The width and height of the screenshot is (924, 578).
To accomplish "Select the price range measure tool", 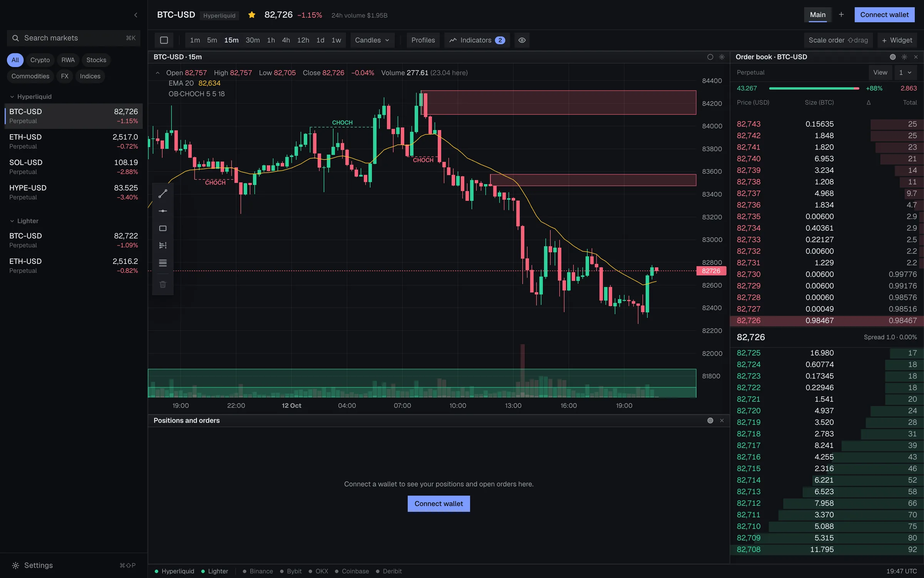I will click(163, 245).
